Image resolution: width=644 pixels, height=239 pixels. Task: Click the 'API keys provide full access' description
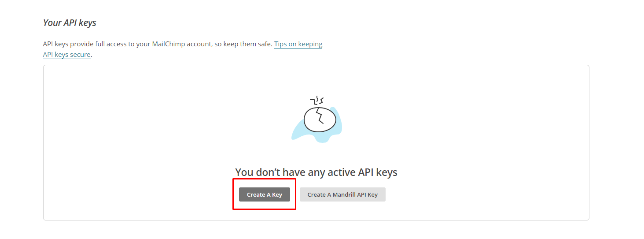tap(182, 49)
